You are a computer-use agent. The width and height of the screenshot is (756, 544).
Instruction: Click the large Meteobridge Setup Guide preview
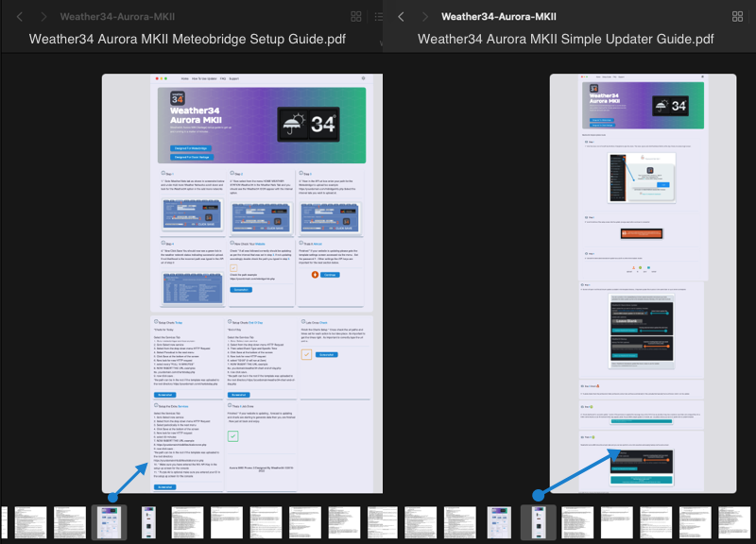[x=242, y=283]
